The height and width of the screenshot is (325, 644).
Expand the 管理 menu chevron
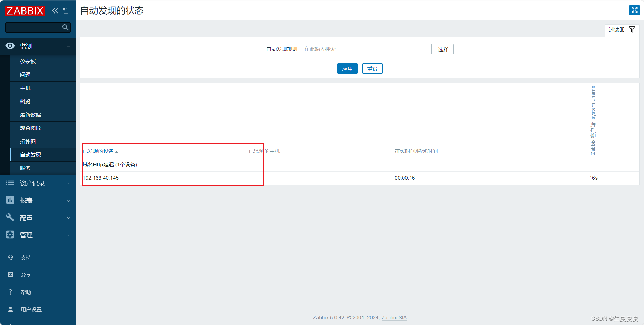(x=69, y=236)
